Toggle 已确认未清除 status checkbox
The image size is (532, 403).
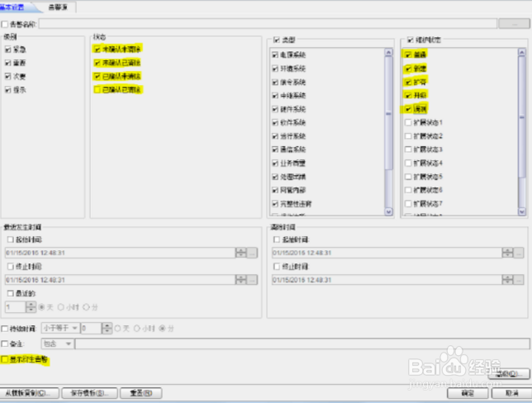point(97,76)
